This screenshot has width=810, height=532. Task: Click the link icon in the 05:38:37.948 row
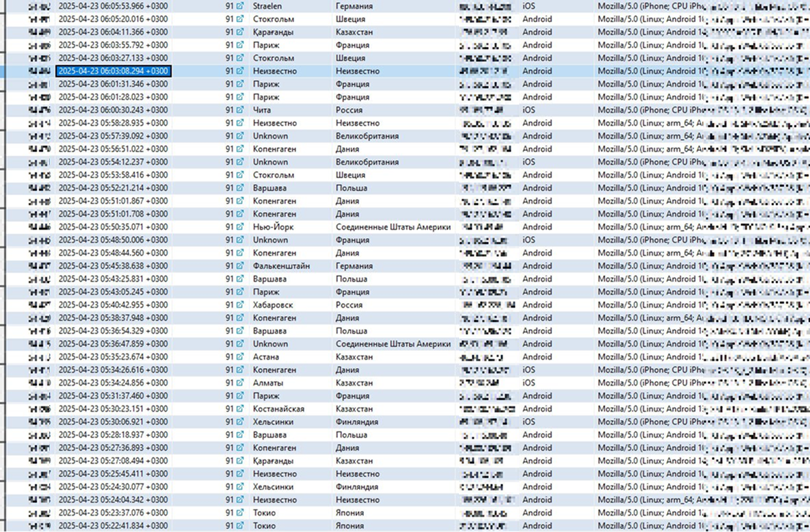(240, 318)
